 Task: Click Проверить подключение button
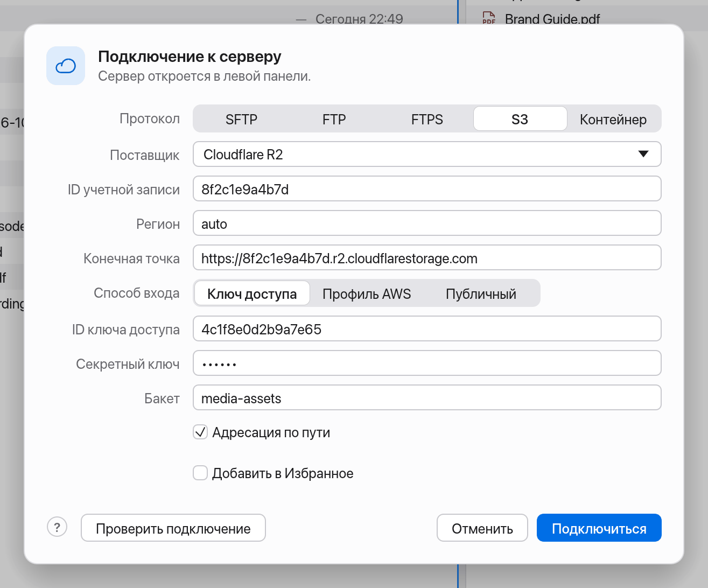click(x=173, y=528)
